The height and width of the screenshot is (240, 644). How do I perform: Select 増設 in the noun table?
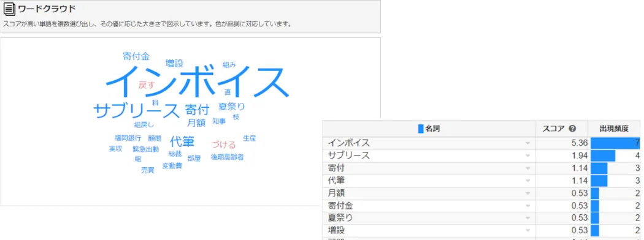[336, 231]
